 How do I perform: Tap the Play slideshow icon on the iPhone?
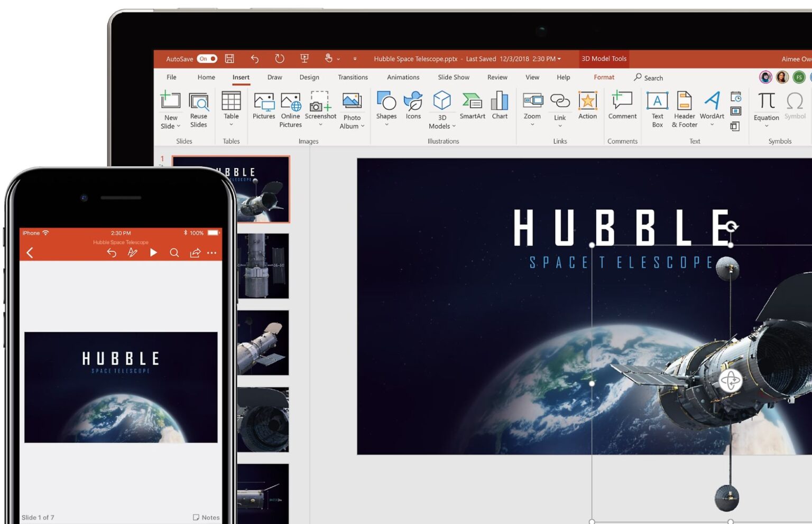(153, 252)
